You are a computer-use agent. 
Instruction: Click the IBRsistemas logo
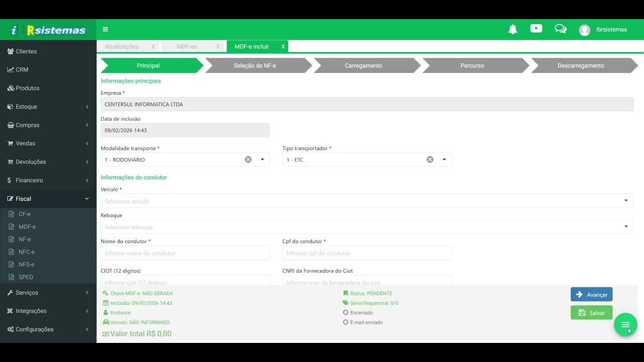48,30
